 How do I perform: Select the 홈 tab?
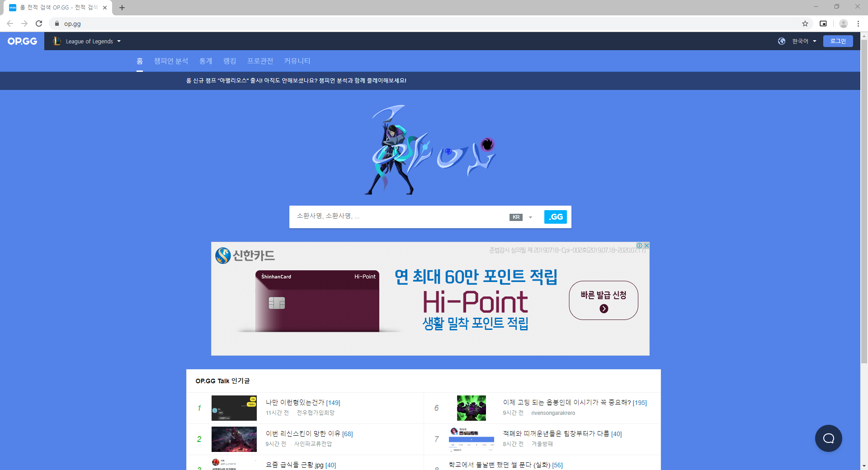tap(140, 61)
